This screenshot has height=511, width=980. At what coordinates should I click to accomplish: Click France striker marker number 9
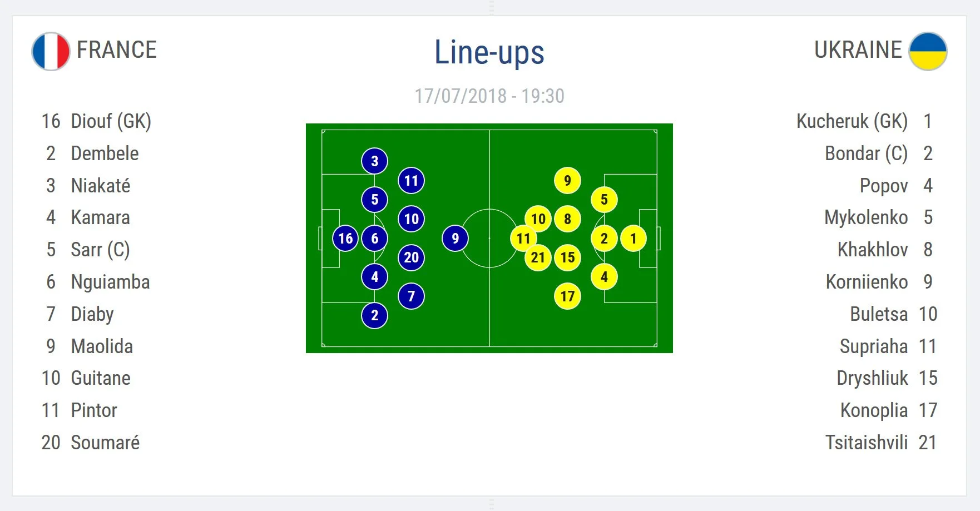(455, 239)
